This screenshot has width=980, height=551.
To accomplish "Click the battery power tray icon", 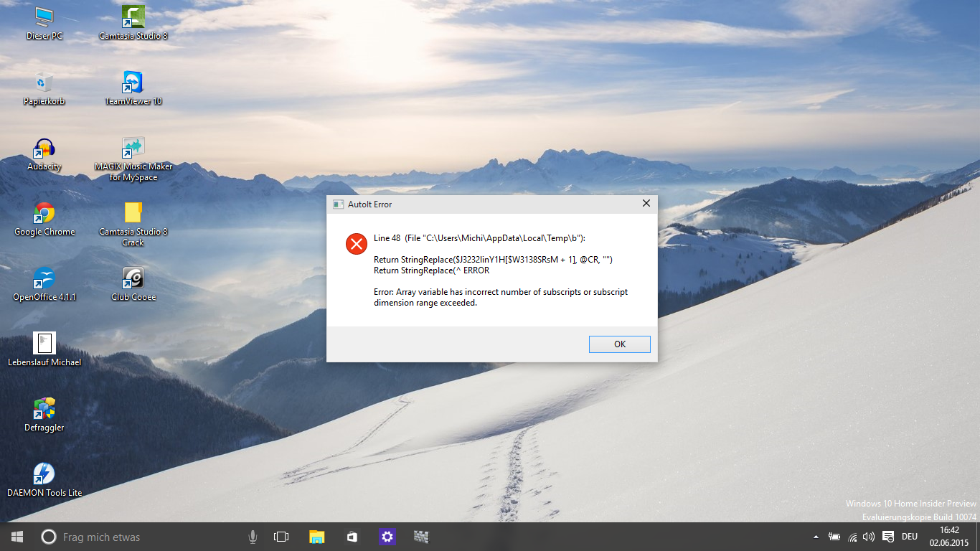I will click(834, 537).
